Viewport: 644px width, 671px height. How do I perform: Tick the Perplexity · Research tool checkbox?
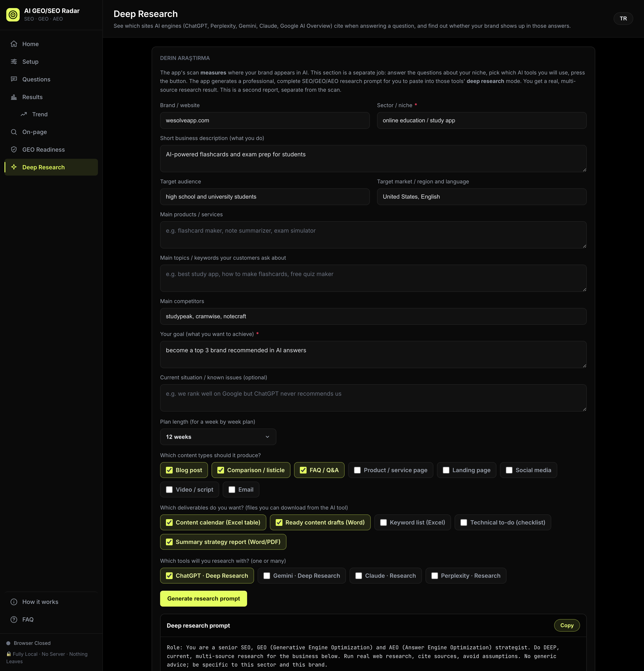point(434,576)
